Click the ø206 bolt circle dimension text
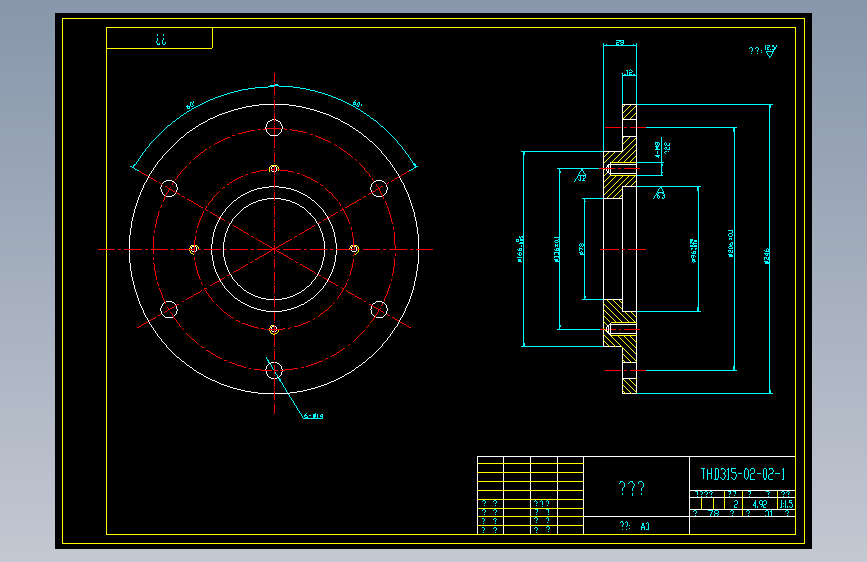This screenshot has height=562, width=867. point(730,243)
